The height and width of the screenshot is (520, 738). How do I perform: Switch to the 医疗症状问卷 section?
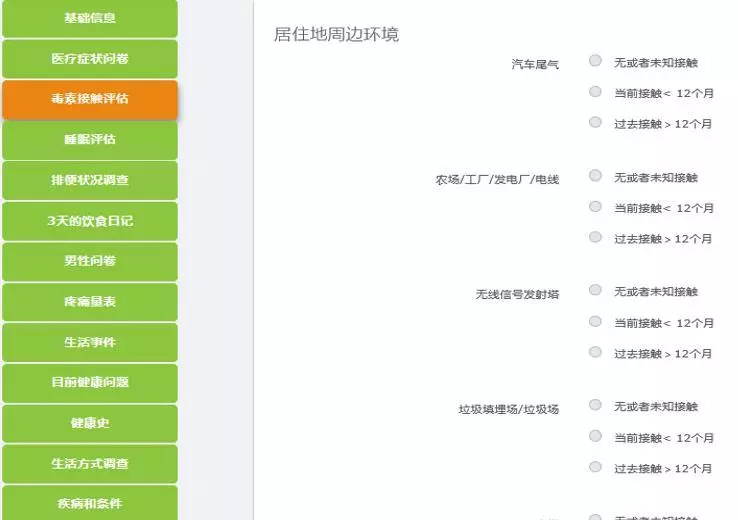point(89,59)
